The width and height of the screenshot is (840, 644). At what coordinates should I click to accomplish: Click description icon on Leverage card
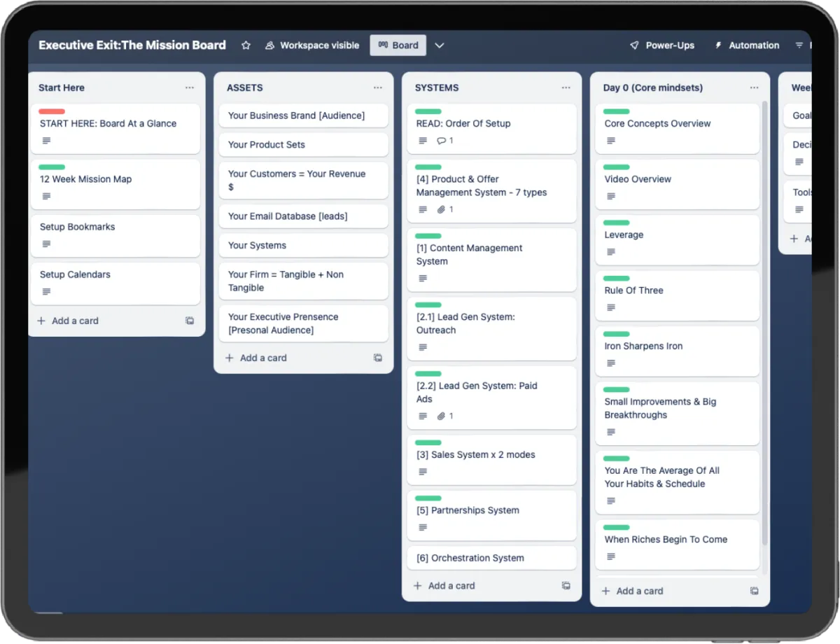click(x=611, y=252)
